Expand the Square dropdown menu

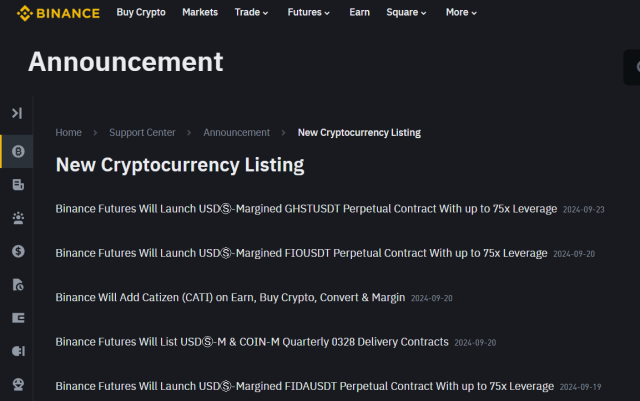(406, 13)
